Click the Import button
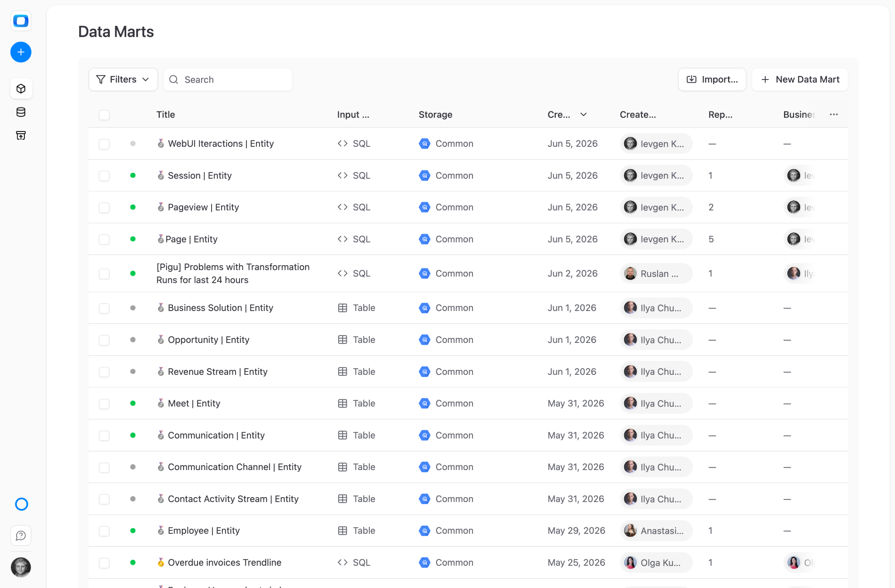 712,80
